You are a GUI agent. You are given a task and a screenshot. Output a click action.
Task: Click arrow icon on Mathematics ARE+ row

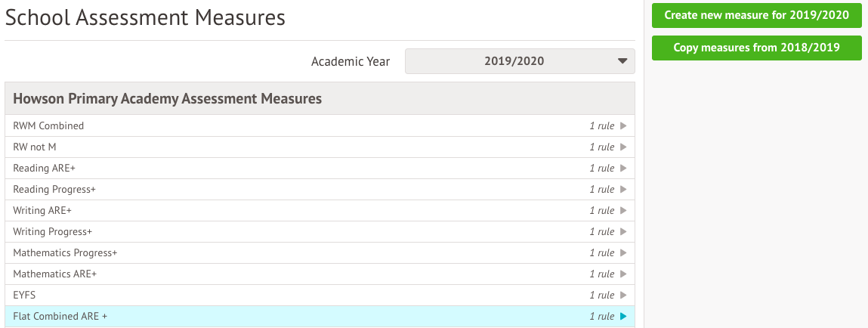[x=623, y=274]
